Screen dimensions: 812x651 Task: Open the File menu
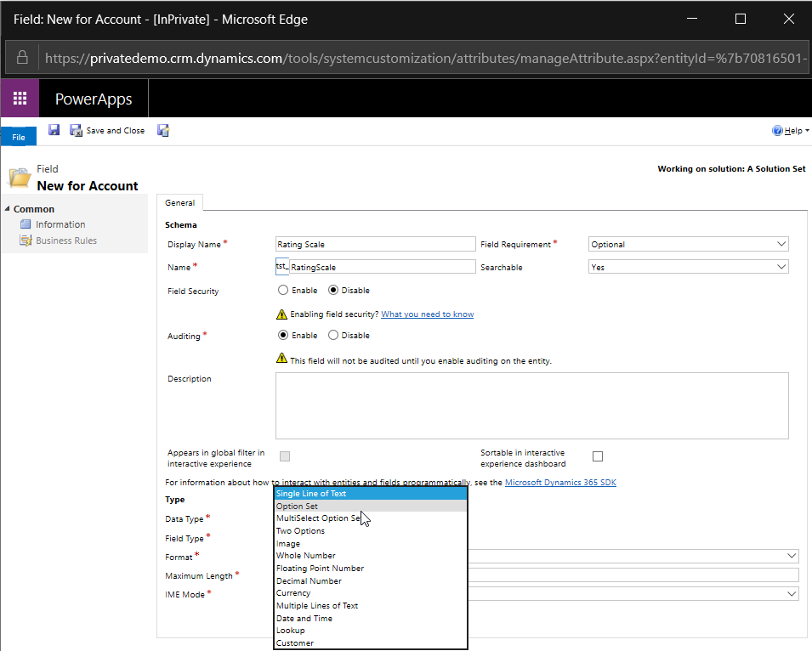click(x=19, y=137)
